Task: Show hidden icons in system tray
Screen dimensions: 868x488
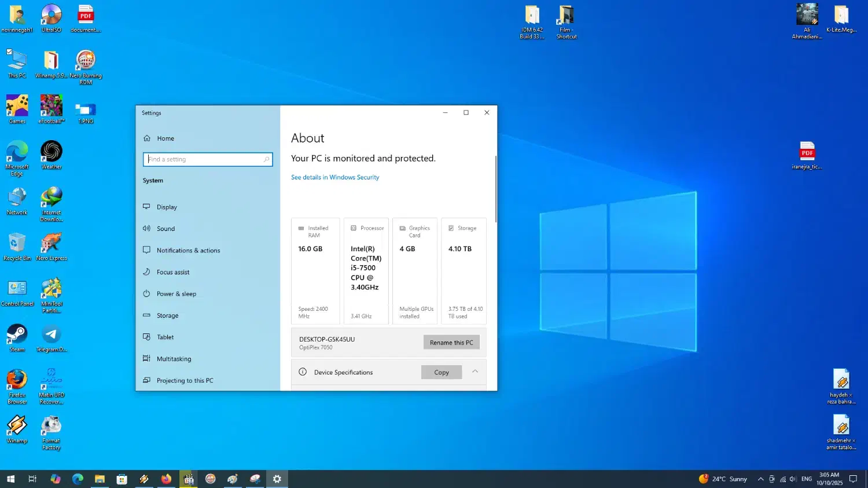Action: [x=760, y=479]
